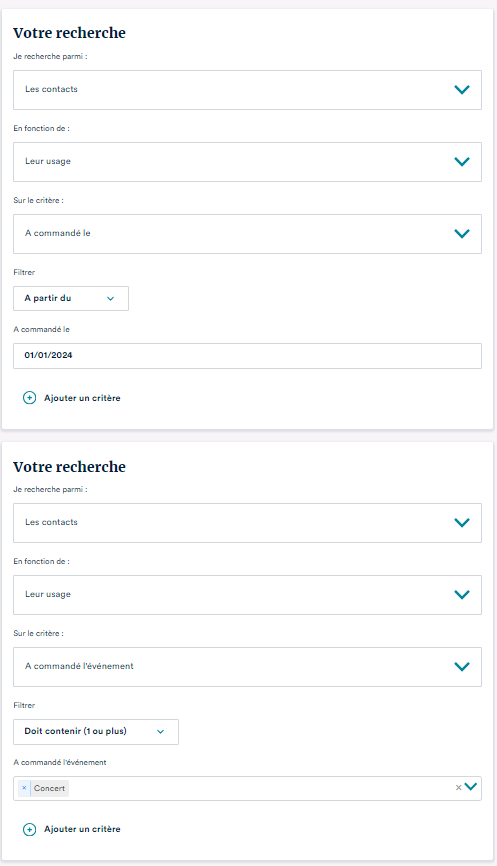Clear all events with the grey x icon
The image size is (497, 866).
point(458,788)
